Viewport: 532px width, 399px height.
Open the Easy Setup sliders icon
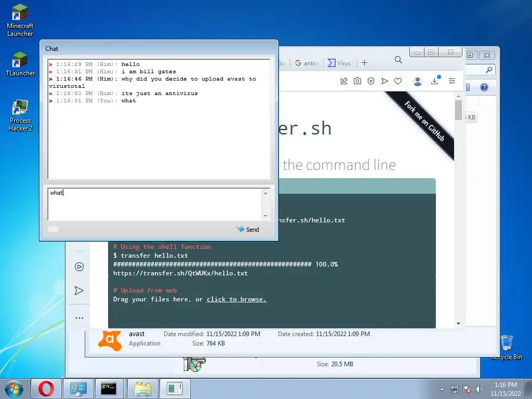pyautogui.click(x=452, y=81)
